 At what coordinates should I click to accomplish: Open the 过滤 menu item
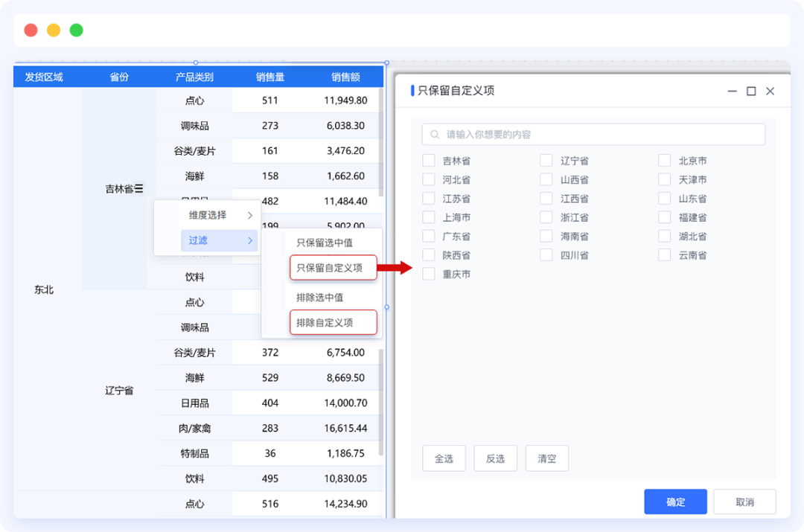(219, 240)
